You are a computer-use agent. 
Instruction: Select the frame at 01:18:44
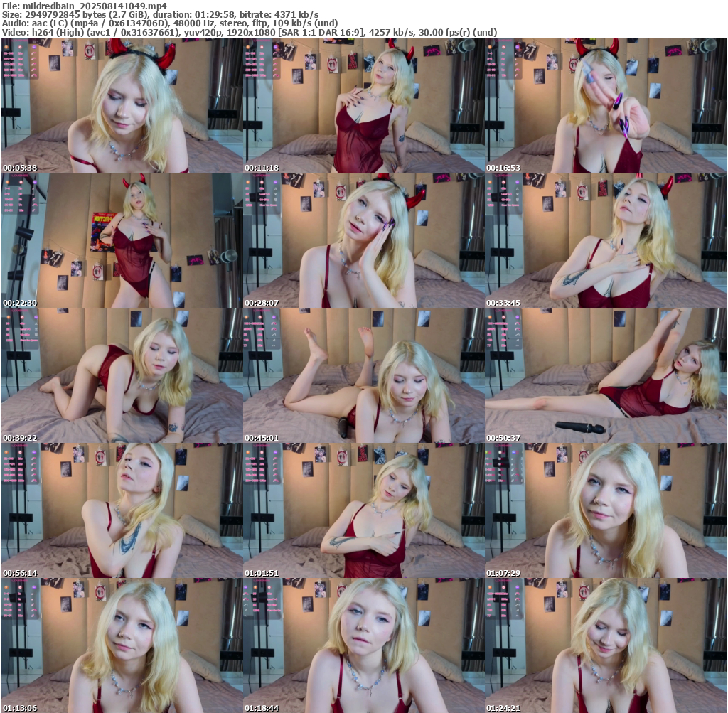click(363, 645)
